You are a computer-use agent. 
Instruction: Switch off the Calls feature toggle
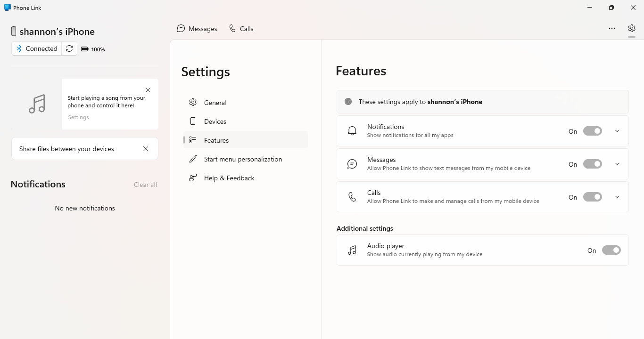[x=593, y=197]
